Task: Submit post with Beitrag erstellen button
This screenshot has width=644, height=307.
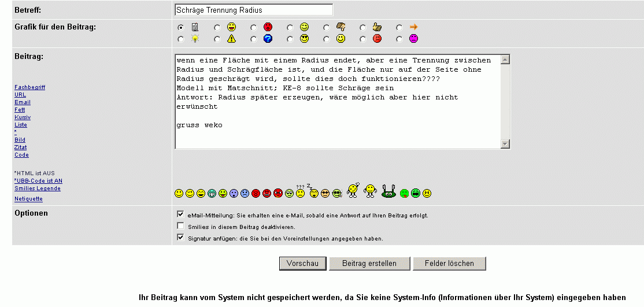Action: point(369,264)
